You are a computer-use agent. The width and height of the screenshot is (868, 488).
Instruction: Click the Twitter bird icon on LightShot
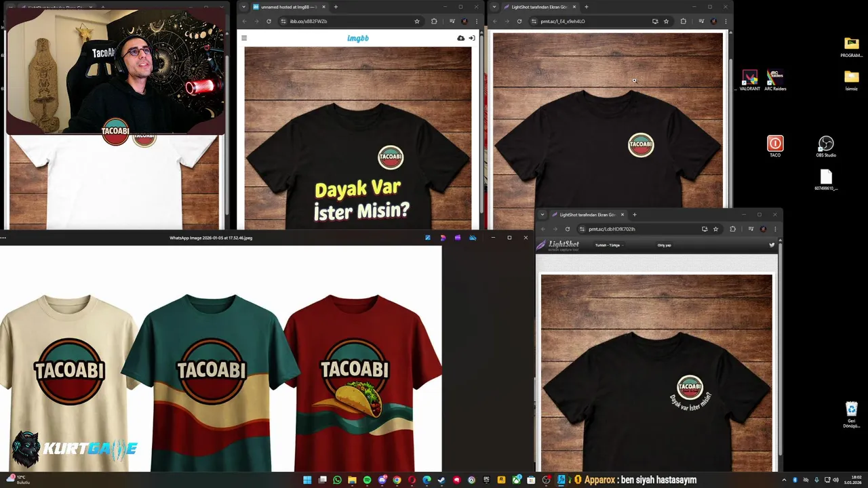pyautogui.click(x=772, y=245)
